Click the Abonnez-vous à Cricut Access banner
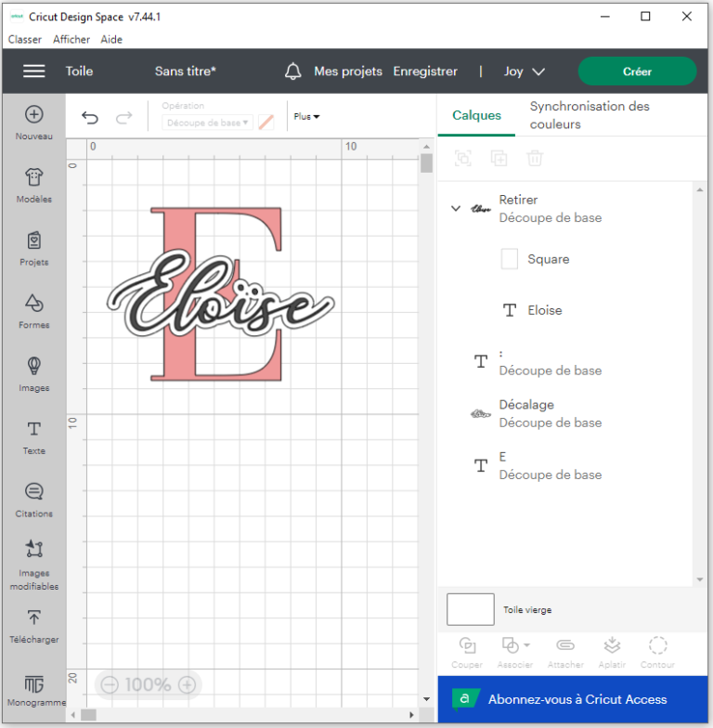The image size is (713, 728). click(x=573, y=699)
